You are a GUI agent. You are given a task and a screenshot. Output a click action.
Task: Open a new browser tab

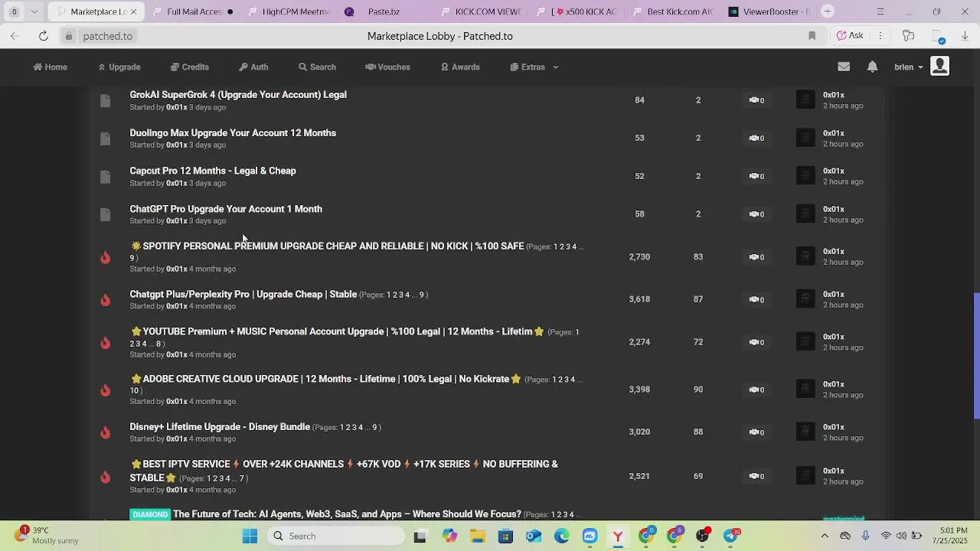[x=828, y=11]
